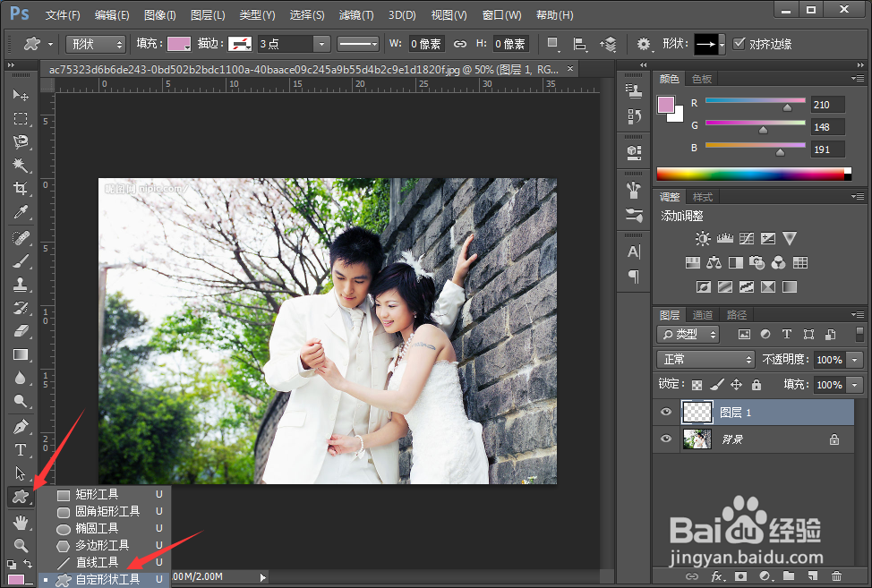Select the Clone Stamp tool
872x588 pixels.
coord(21,285)
